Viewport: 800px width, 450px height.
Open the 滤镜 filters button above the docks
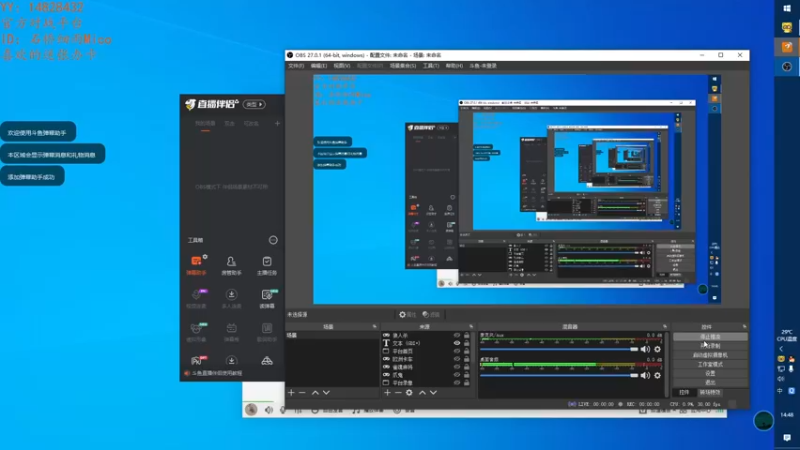(431, 314)
